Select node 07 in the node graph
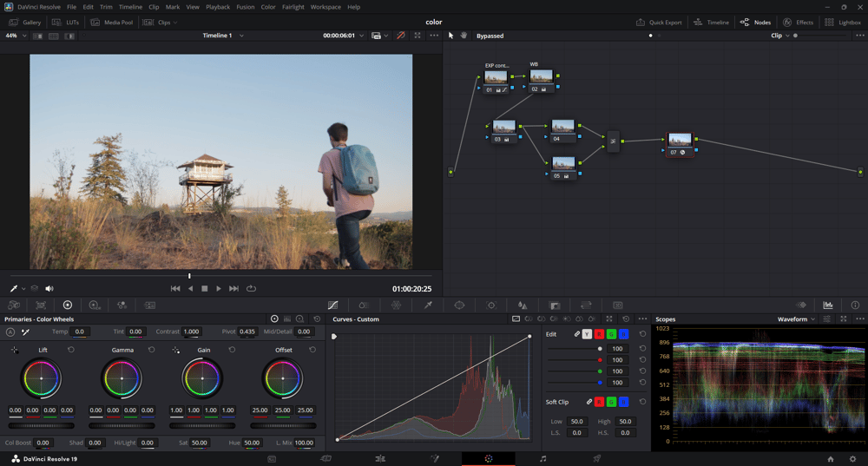 coord(680,144)
